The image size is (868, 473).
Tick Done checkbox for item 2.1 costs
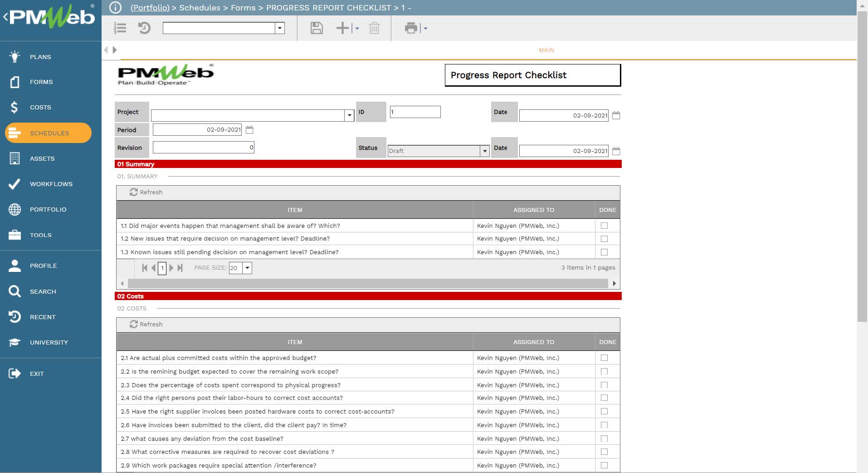604,358
